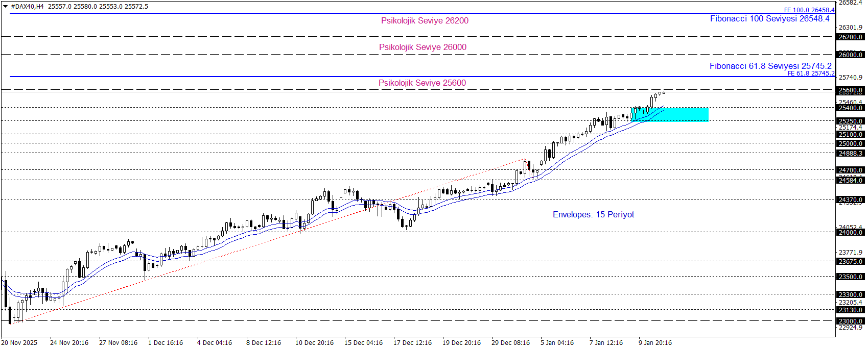The width and height of the screenshot is (868, 349).
Task: Click the 26200.0 price tag
Action: 850,37
